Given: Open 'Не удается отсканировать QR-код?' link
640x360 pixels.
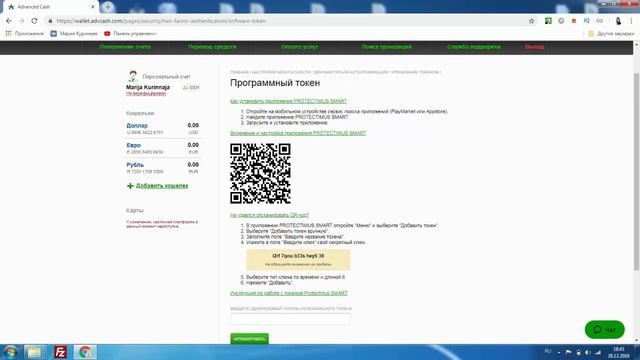Looking at the screenshot, I should coord(269,215).
